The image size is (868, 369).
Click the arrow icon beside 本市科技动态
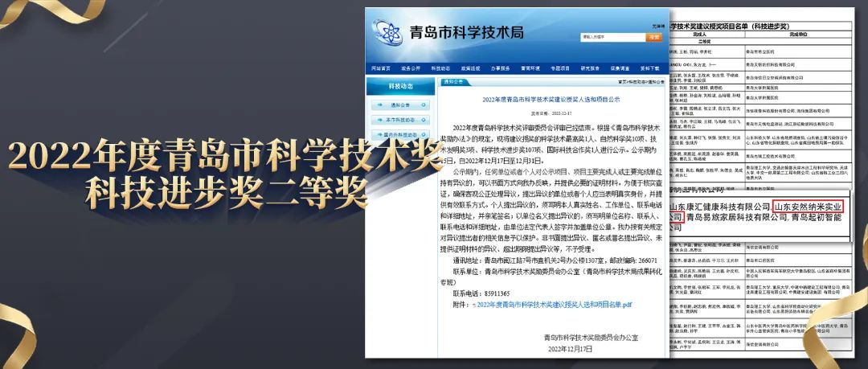tap(379, 120)
